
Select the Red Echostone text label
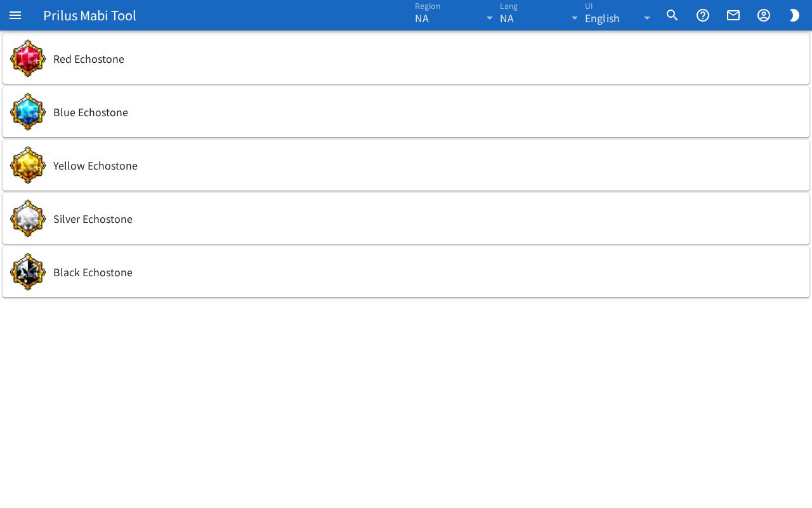[89, 59]
